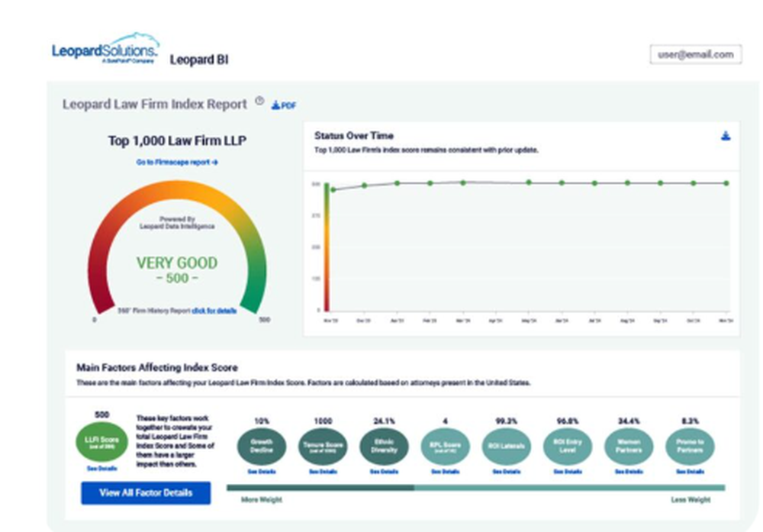Click the '1000' value above Tenure Score
This screenshot has width=763, height=532.
click(323, 421)
